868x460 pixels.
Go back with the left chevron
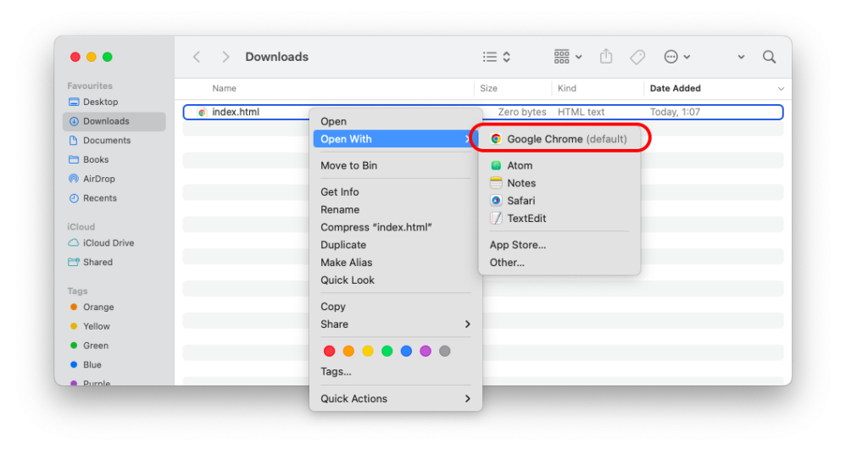[x=197, y=57]
